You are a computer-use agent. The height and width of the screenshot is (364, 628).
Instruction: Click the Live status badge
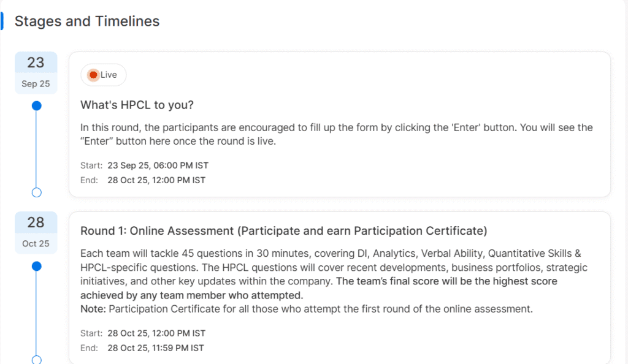103,75
